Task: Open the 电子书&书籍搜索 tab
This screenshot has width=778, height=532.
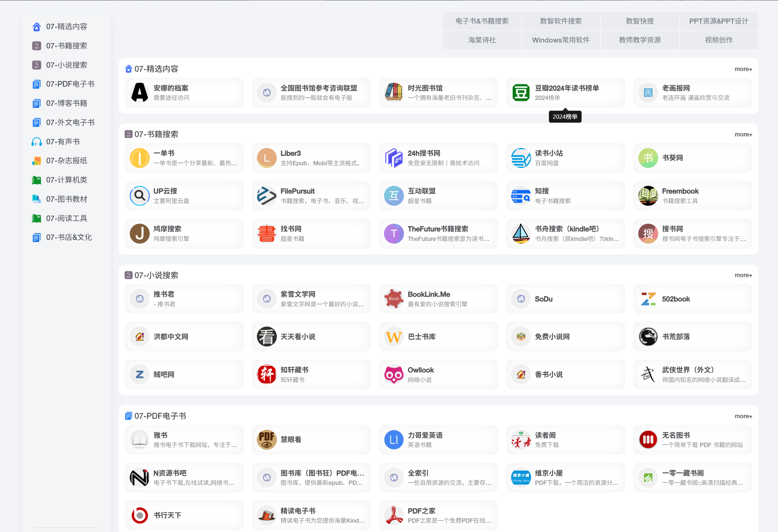Action: click(482, 21)
